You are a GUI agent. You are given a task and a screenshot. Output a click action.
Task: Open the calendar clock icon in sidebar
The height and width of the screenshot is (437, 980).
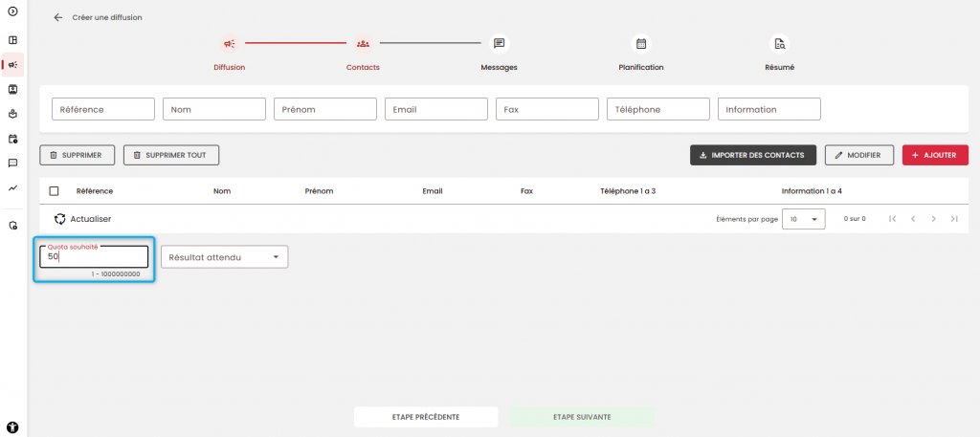tap(12, 139)
